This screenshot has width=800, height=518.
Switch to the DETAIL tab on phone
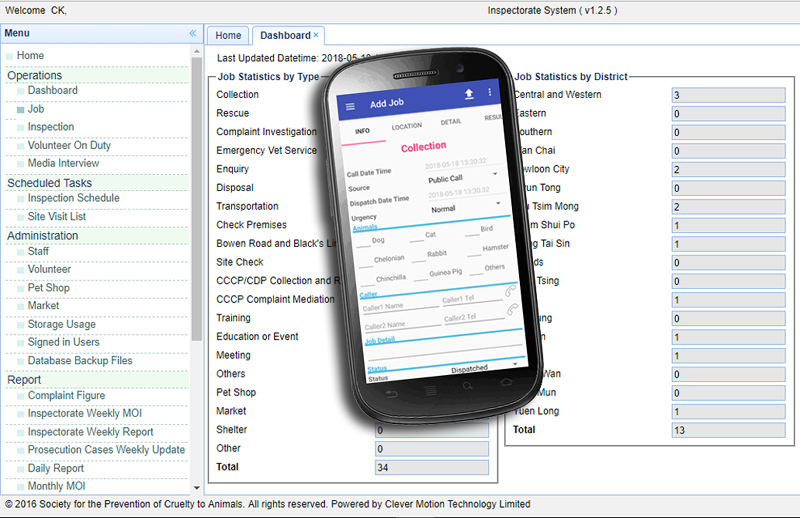pos(451,122)
